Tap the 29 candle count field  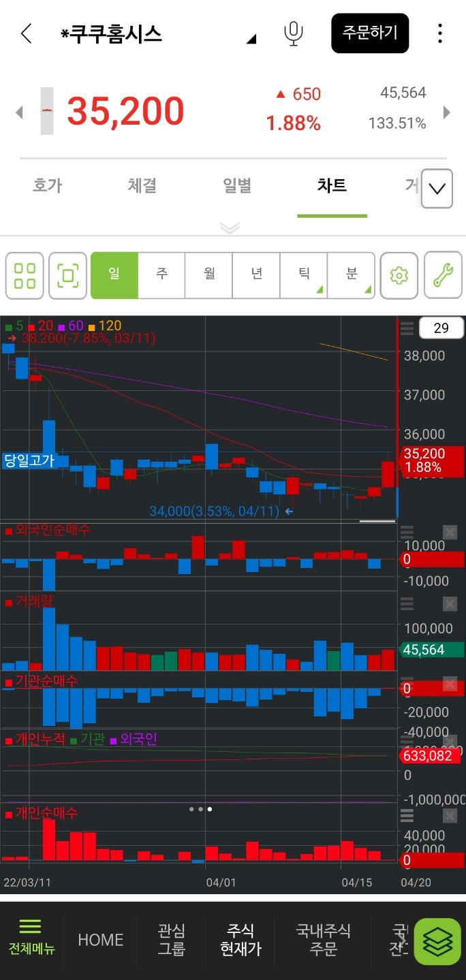click(441, 328)
